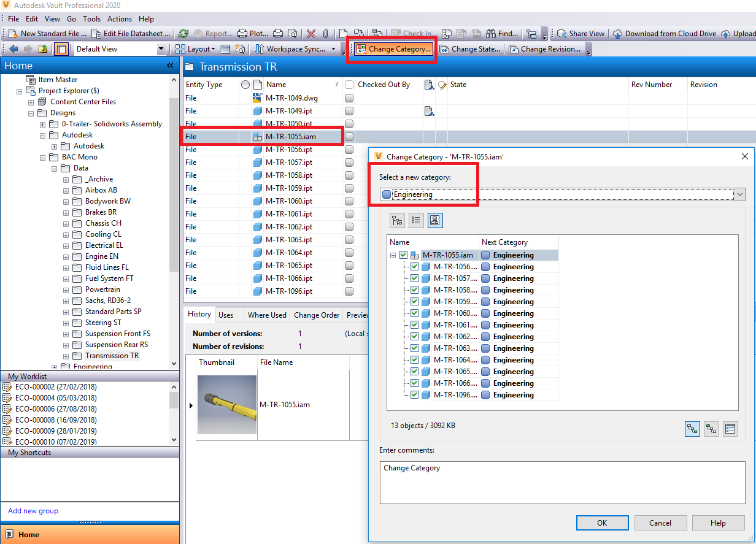
Task: Click Cancel in Change Category dialog
Action: [x=660, y=523]
